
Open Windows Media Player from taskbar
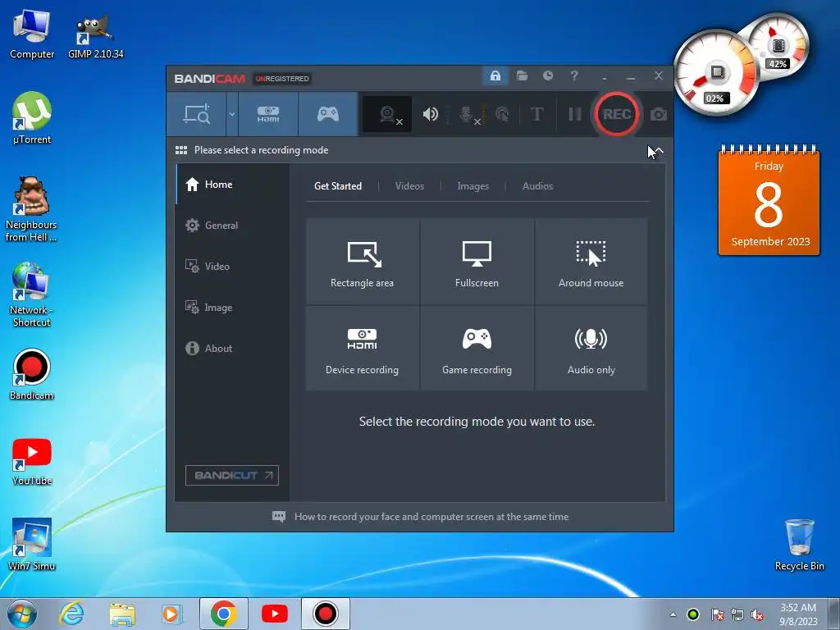pyautogui.click(x=172, y=614)
